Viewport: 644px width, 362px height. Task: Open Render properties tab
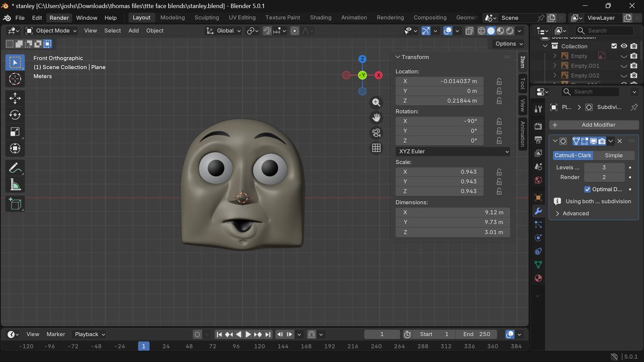538,126
